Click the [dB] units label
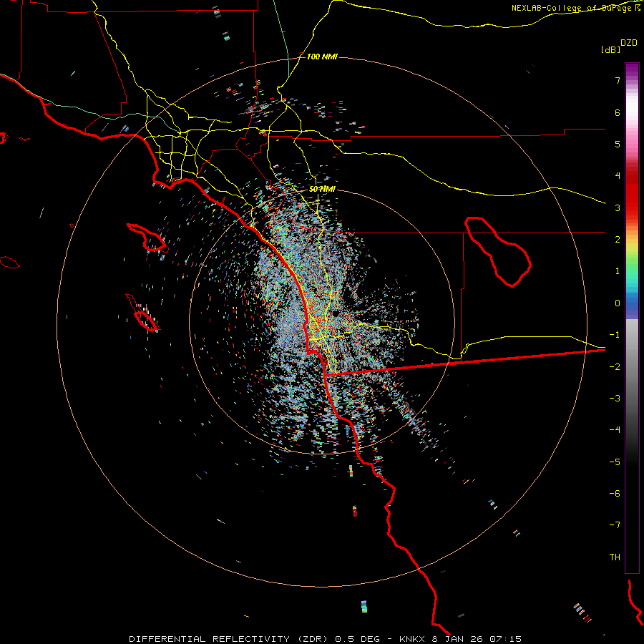644x644 pixels. [x=610, y=49]
